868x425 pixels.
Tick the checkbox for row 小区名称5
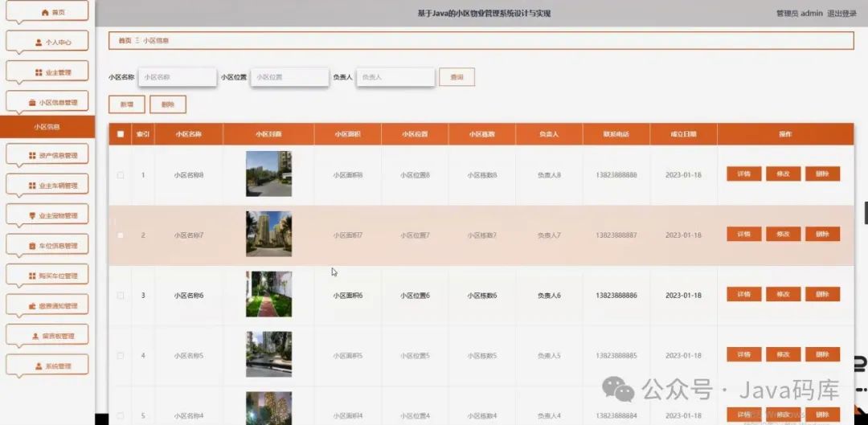coord(120,356)
